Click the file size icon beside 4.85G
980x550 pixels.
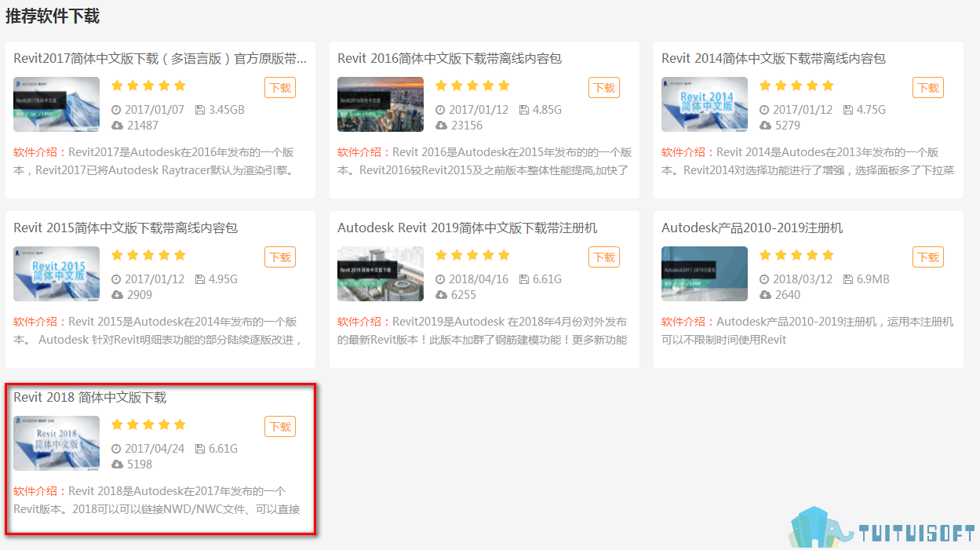[x=524, y=110]
